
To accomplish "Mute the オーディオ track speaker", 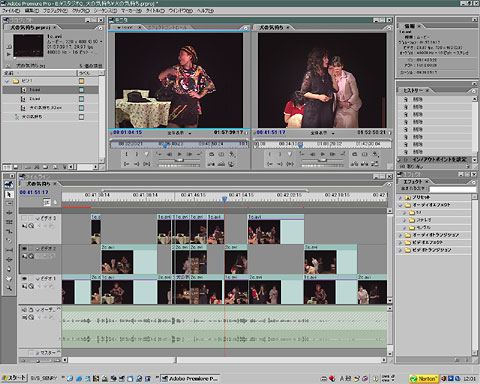I will [24, 310].
